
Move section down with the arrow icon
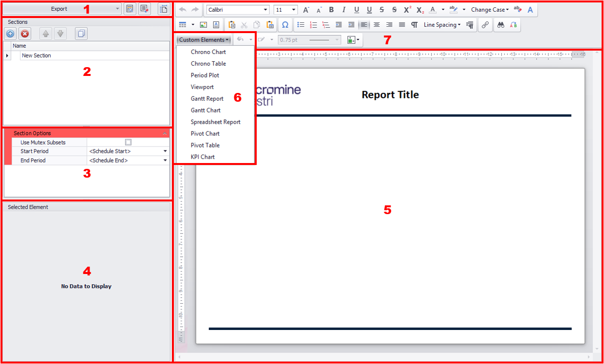pos(60,34)
